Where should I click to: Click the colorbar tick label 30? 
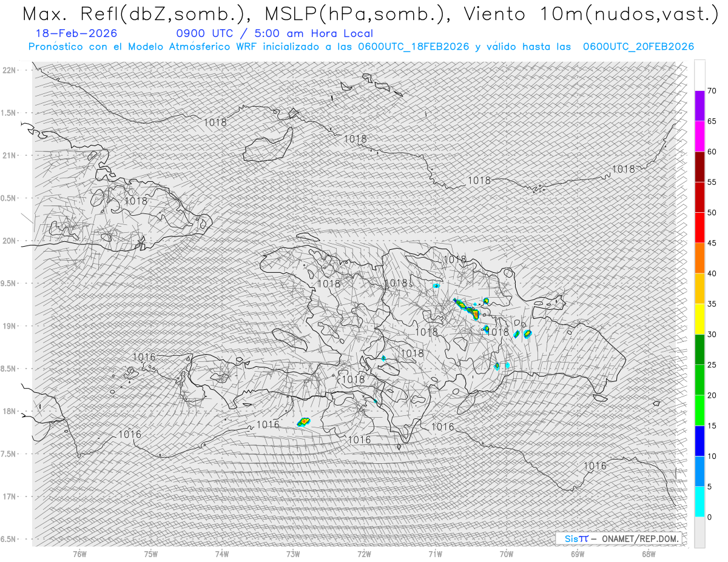tap(712, 335)
